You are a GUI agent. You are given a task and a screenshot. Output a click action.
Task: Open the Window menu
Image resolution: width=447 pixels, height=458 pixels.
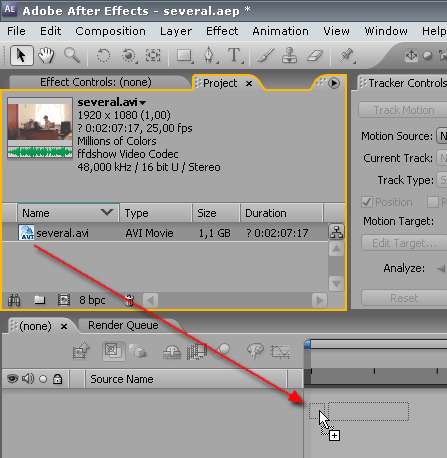[x=386, y=31]
